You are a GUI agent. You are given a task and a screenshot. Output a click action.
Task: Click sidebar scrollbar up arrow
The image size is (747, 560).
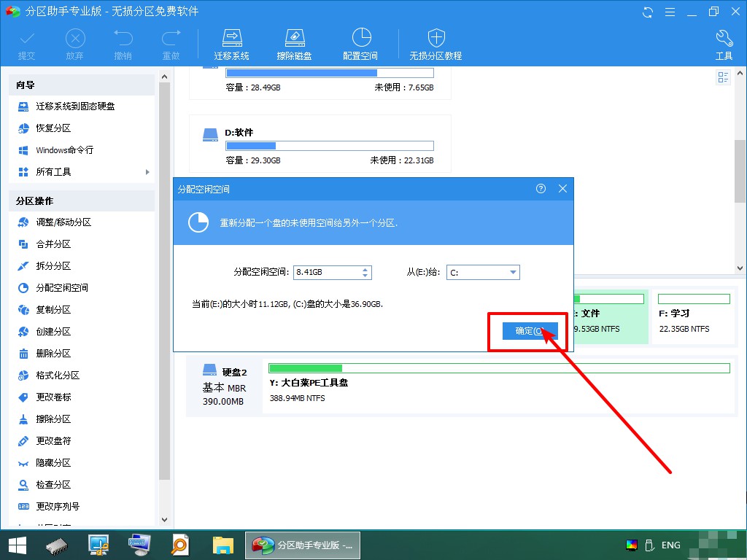(164, 76)
